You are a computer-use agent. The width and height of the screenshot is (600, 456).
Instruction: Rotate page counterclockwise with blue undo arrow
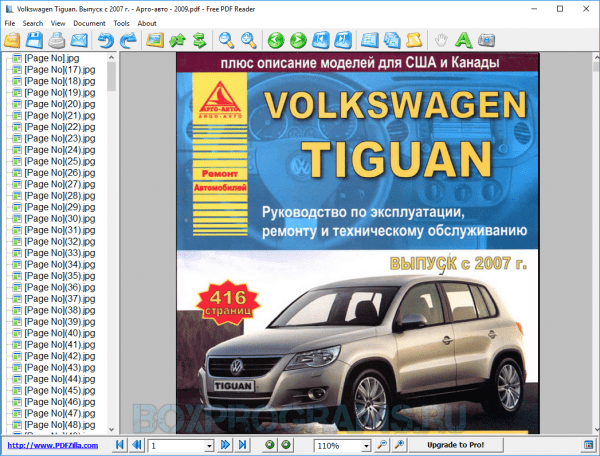click(x=106, y=40)
